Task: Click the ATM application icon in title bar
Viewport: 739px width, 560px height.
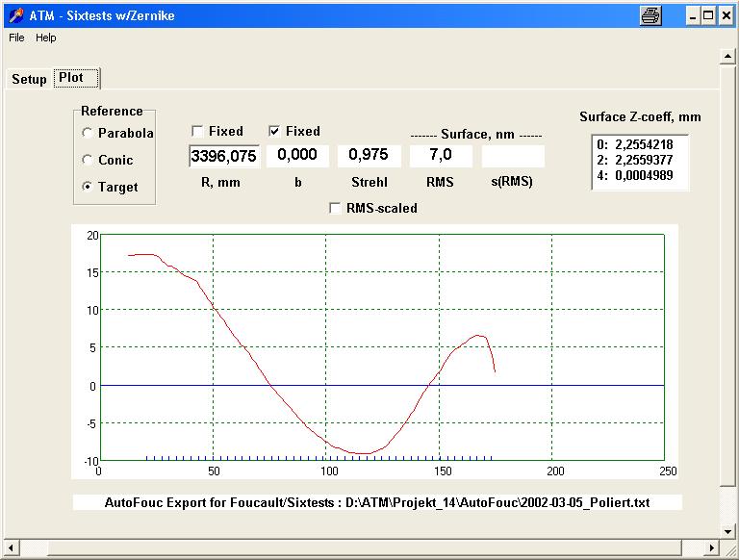Action: click(x=14, y=15)
